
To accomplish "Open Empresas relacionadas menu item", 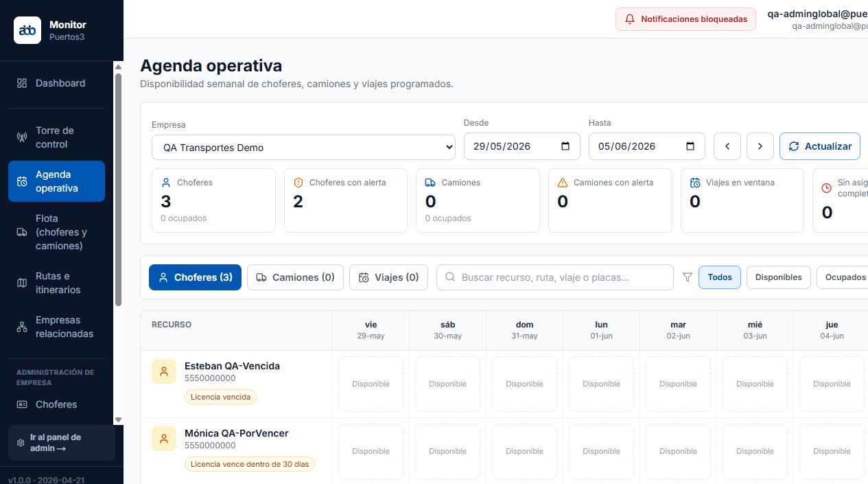I will (x=56, y=327).
